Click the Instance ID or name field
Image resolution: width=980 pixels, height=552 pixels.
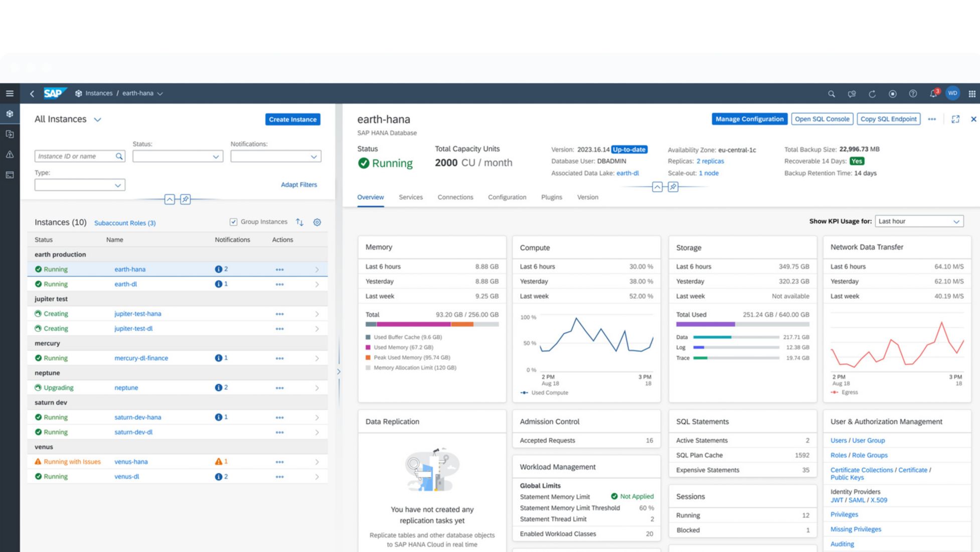pos(75,157)
